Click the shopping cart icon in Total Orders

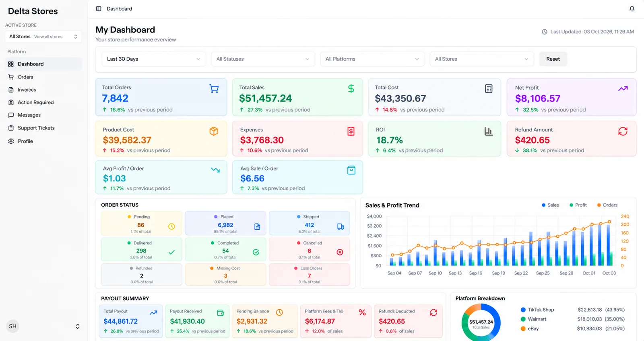tap(214, 88)
